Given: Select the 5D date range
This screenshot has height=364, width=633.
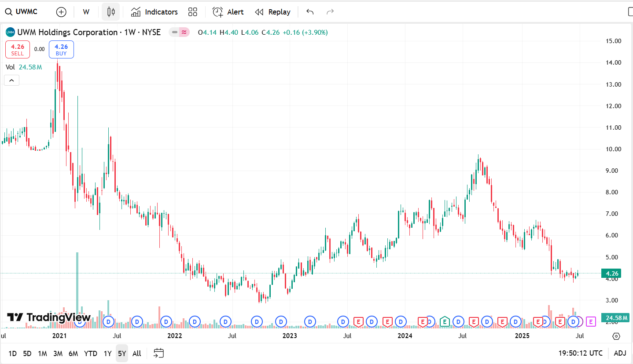Looking at the screenshot, I should point(27,353).
